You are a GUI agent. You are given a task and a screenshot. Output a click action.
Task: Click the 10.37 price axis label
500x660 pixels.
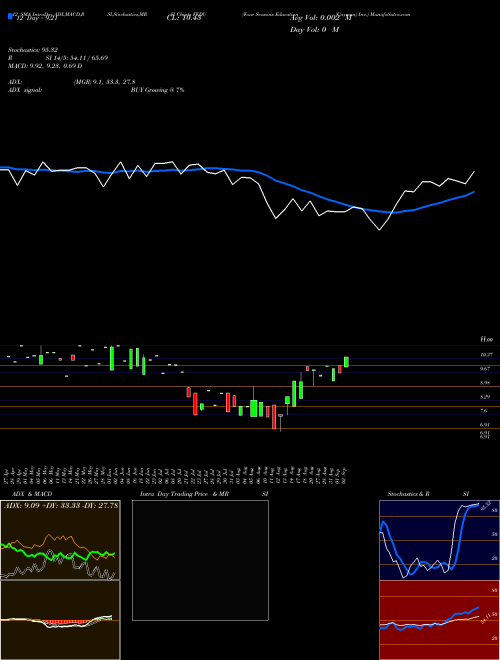pos(486,355)
